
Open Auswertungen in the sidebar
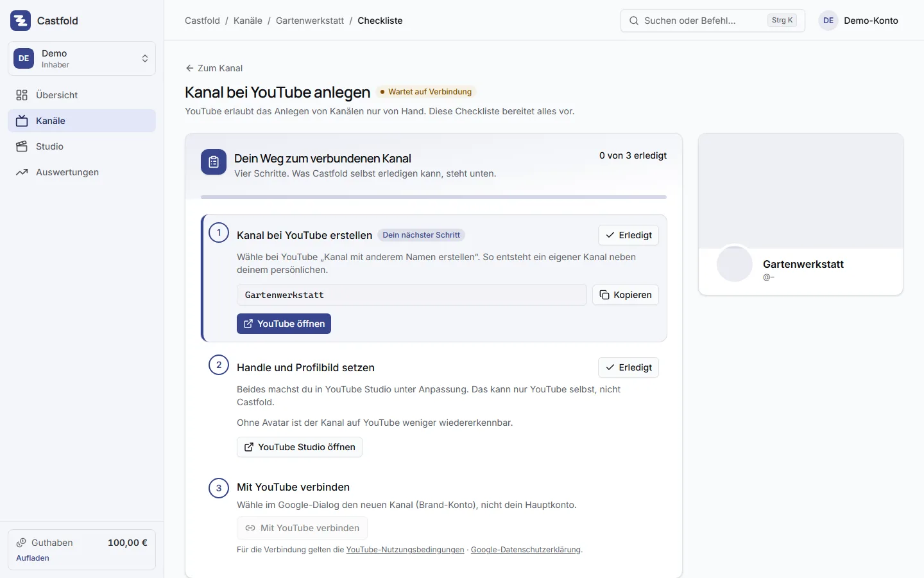pos(81,172)
